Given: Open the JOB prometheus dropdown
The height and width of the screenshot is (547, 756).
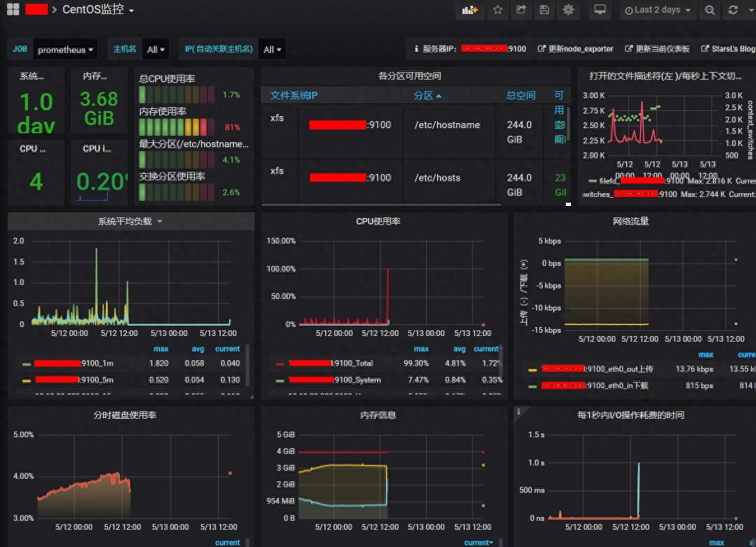Looking at the screenshot, I should click(66, 49).
